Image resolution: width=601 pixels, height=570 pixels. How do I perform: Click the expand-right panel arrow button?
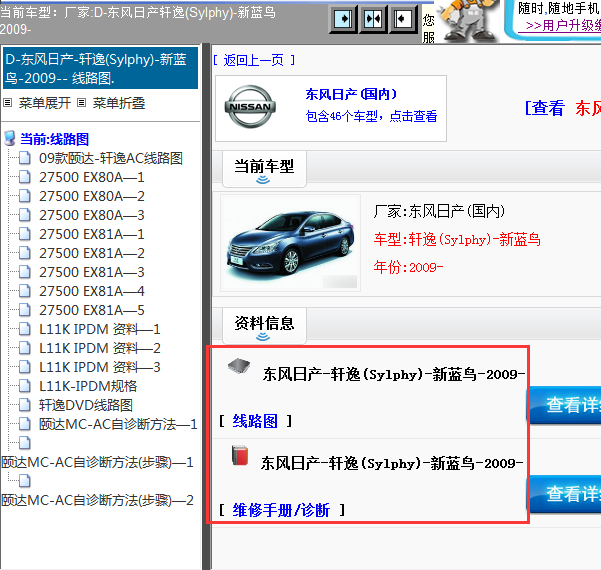click(343, 19)
